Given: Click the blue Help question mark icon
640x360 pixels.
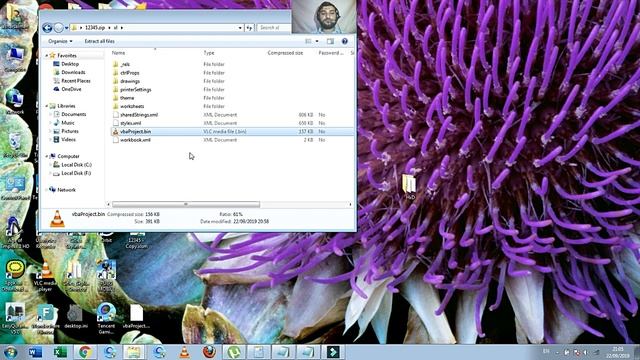Looking at the screenshot, I should (344, 41).
